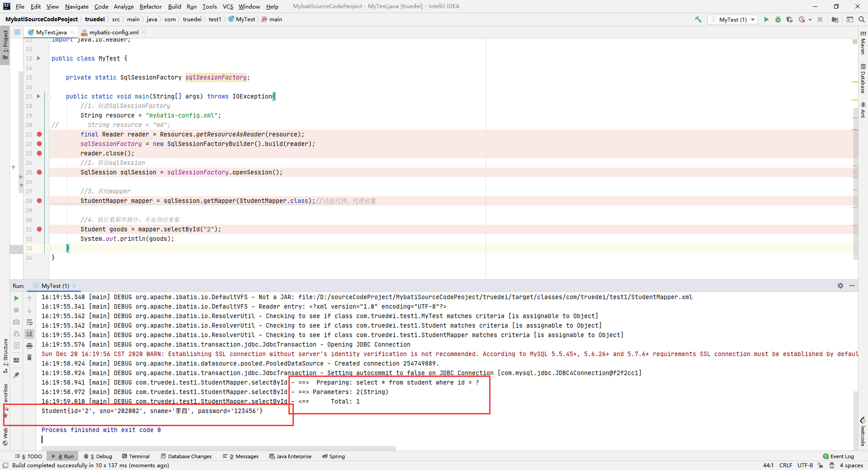The height and width of the screenshot is (470, 868).
Task: Toggle tool window bars icon in status bar
Action: click(5, 465)
